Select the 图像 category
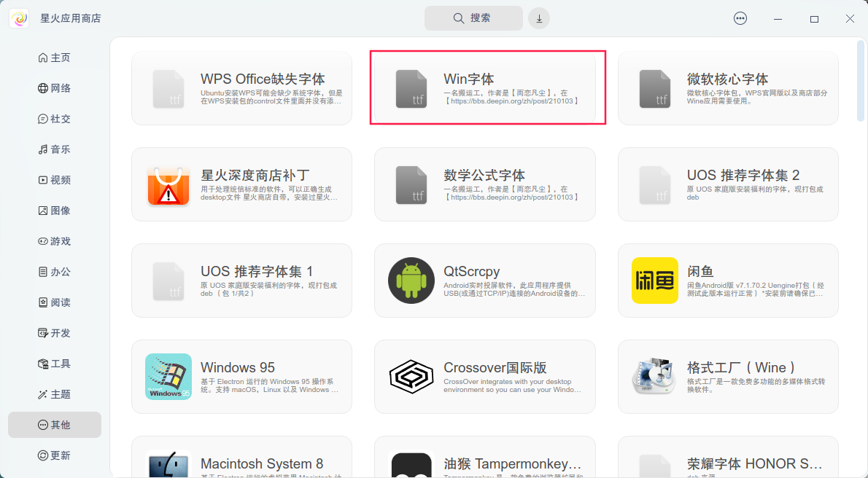This screenshot has height=478, width=868. pos(59,210)
